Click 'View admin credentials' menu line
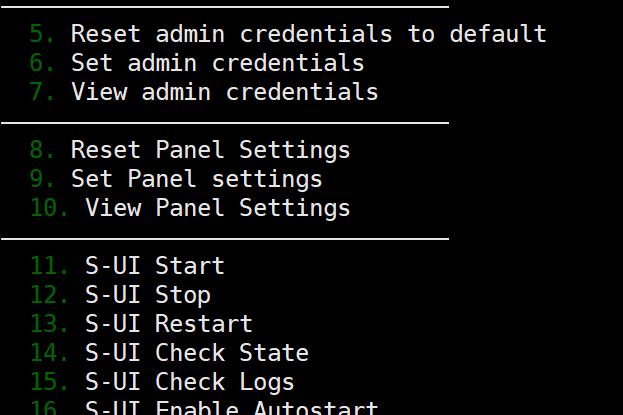The width and height of the screenshot is (623, 415). [x=224, y=92]
